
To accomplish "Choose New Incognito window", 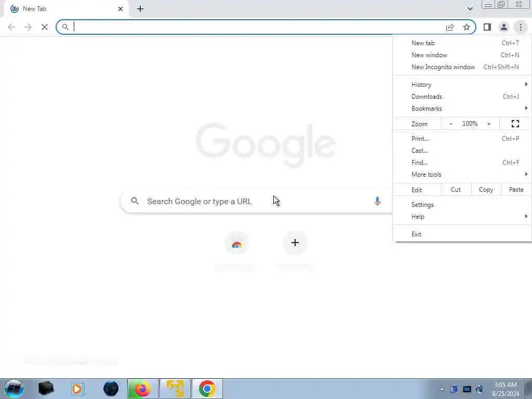I will coord(462,67).
